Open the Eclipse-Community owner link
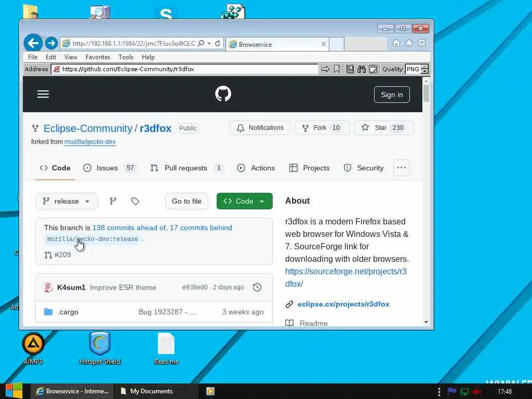 [88, 128]
